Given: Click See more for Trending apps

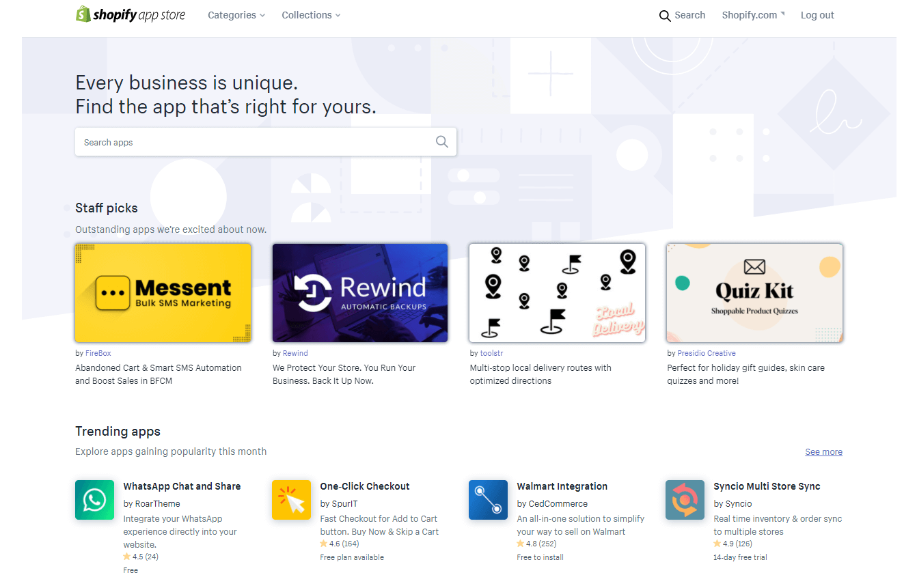Looking at the screenshot, I should click(x=823, y=452).
